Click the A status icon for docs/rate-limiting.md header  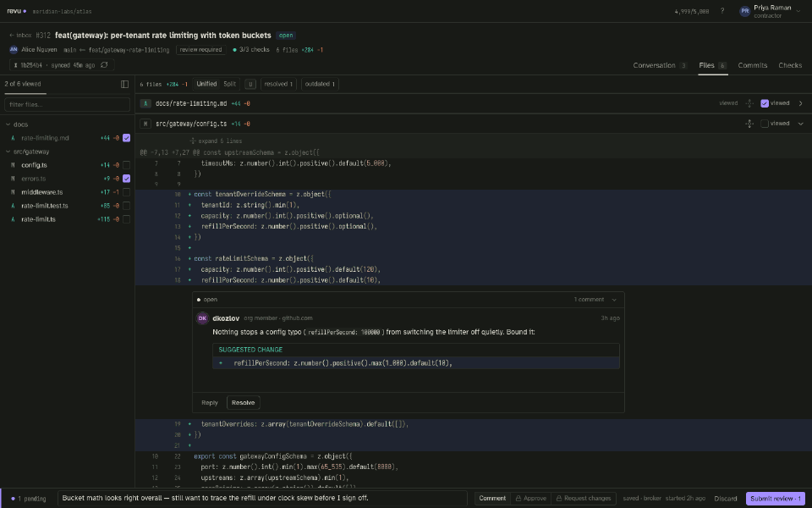point(145,103)
